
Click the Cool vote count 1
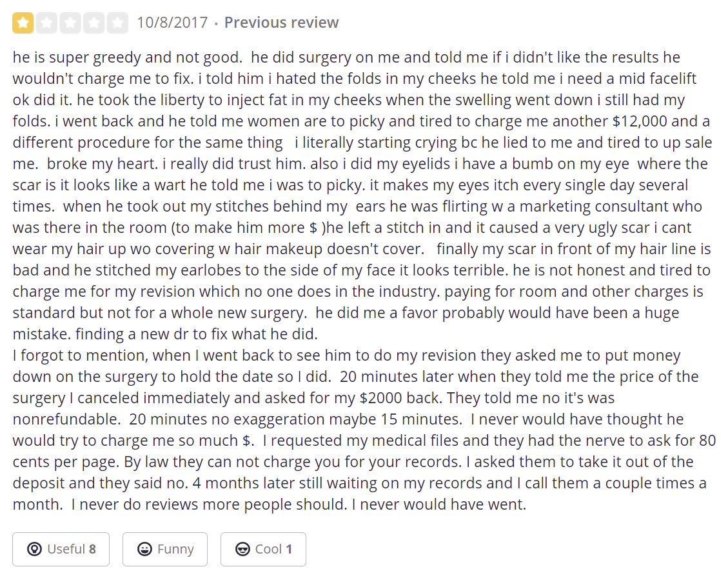[289, 549]
